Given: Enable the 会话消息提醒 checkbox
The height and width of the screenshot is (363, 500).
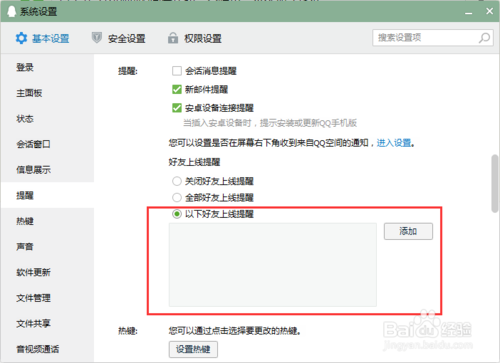Looking at the screenshot, I should point(177,71).
